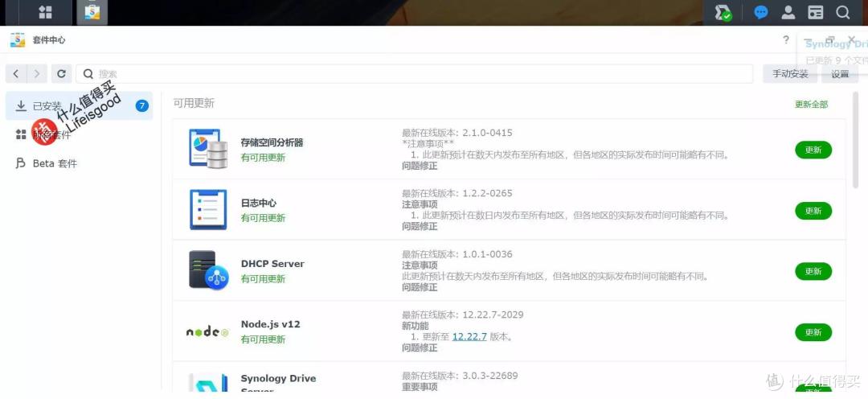868x399 pixels.
Task: Open Synology Drive status tray icon
Action: [x=723, y=12]
